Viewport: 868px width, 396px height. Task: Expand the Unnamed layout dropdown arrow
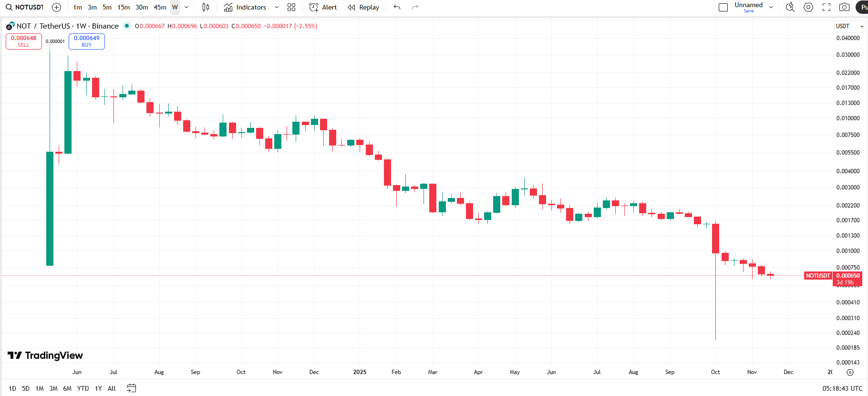771,7
